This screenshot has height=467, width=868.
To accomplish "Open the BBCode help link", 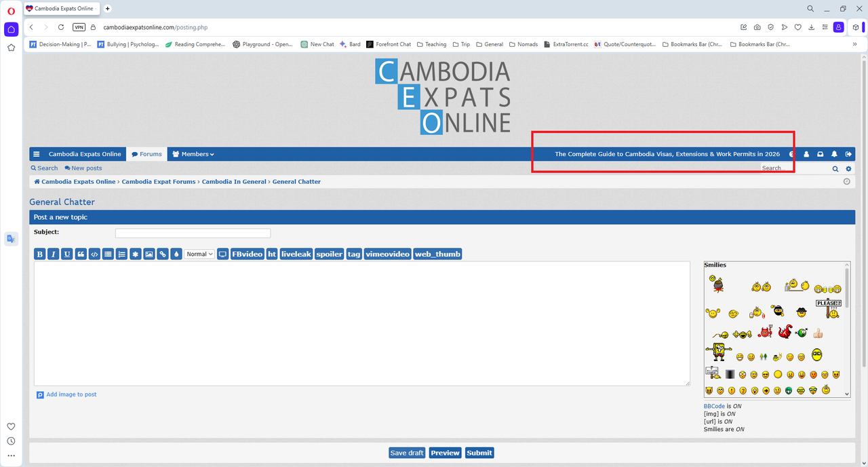I will (714, 406).
